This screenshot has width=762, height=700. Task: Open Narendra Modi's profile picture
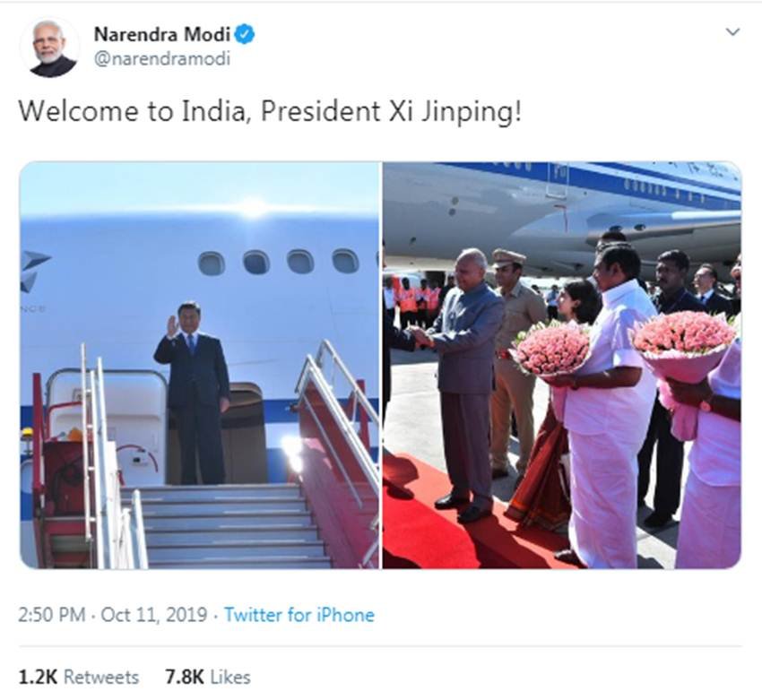pyautogui.click(x=49, y=48)
